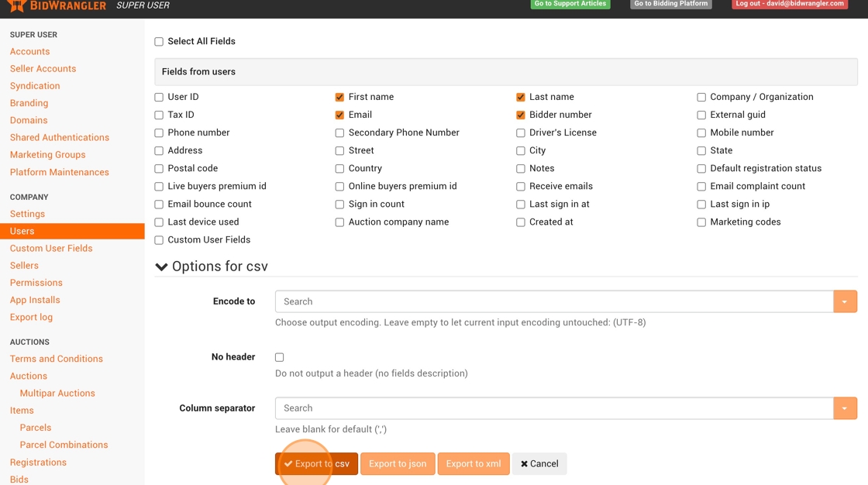Log out of david@bidwrangler.com
The height and width of the screenshot is (485, 868).
[x=789, y=4]
